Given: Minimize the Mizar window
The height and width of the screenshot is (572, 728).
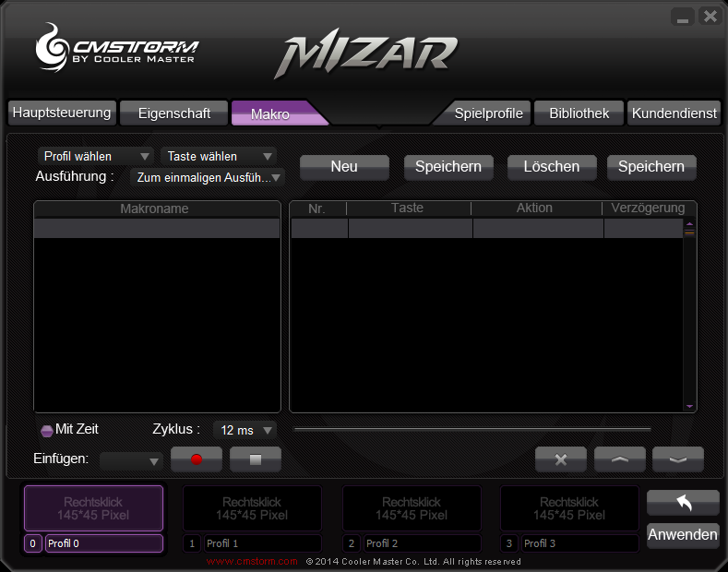Looking at the screenshot, I should point(683,18).
